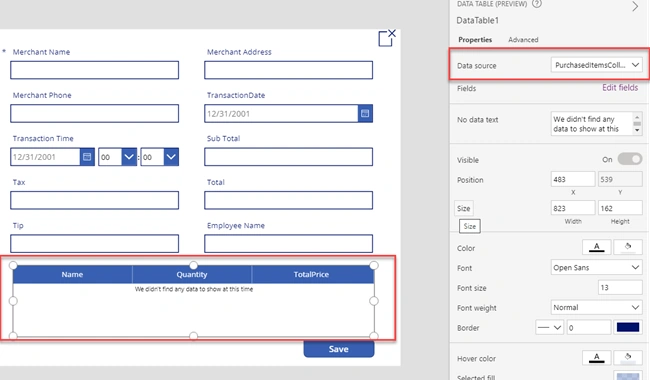This screenshot has height=380, width=650.
Task: Click the Size label button
Action: coord(463,208)
